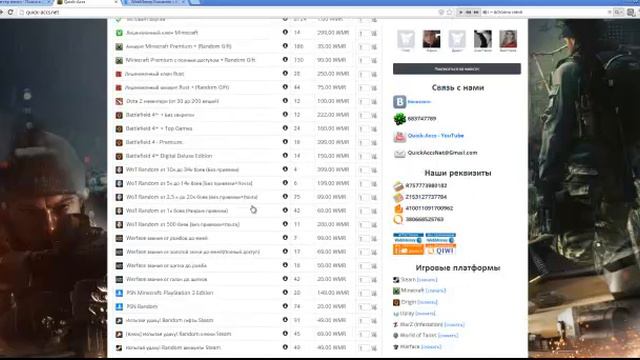This screenshot has width=640, height=360.
Task: Open Battlefield 4 + Top Games product
Action: click(x=159, y=129)
